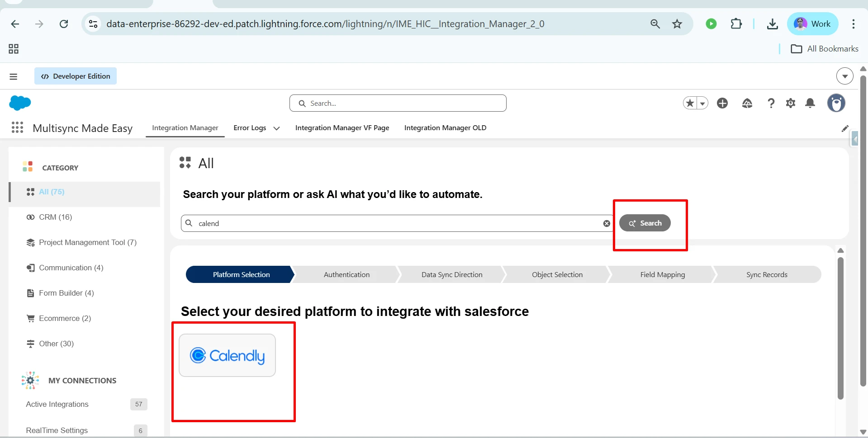Open browser downloads
The image size is (868, 438).
[773, 24]
